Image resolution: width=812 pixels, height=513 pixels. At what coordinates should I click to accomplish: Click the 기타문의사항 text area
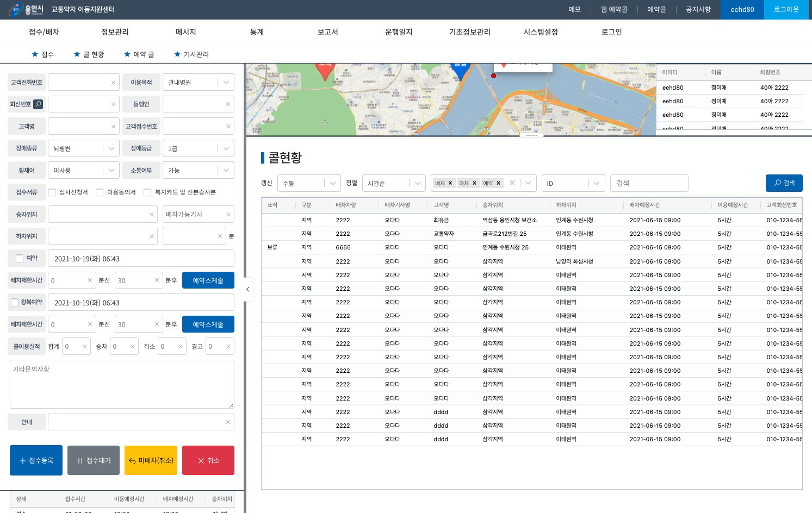pyautogui.click(x=122, y=384)
